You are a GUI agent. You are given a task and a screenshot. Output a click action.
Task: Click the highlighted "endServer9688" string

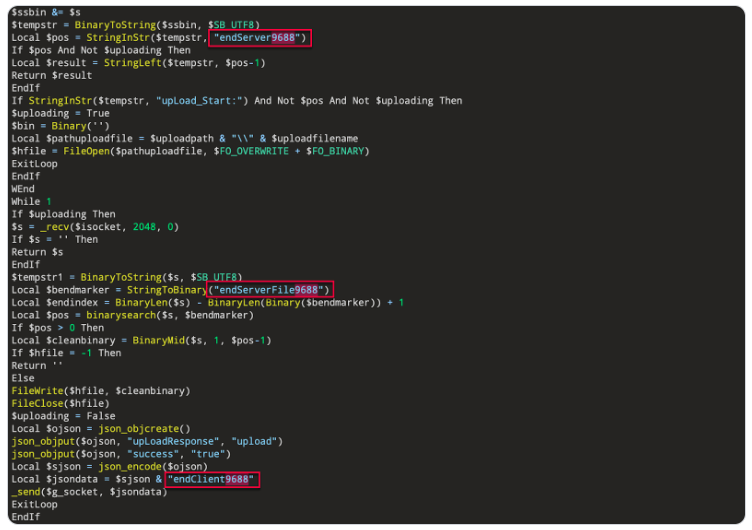(x=261, y=37)
